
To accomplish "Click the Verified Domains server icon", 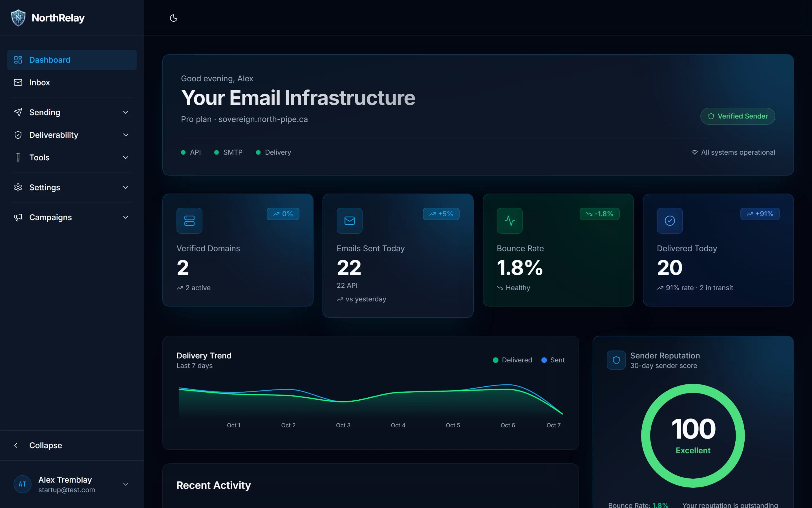I will (x=189, y=220).
